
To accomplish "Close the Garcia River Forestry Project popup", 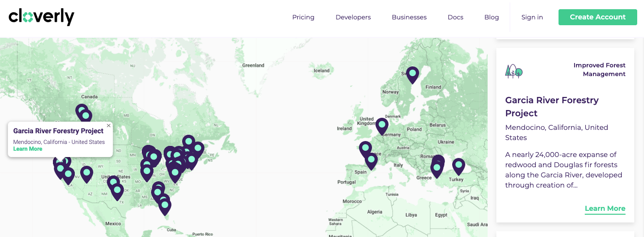I will (109, 126).
